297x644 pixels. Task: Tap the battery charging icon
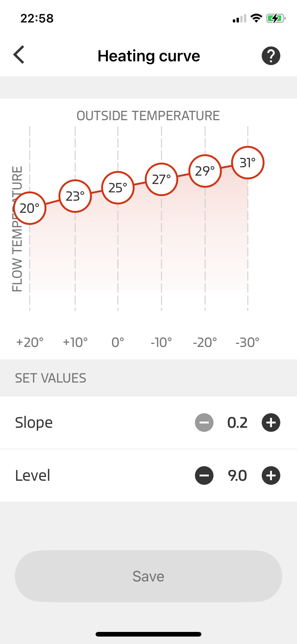point(276,18)
